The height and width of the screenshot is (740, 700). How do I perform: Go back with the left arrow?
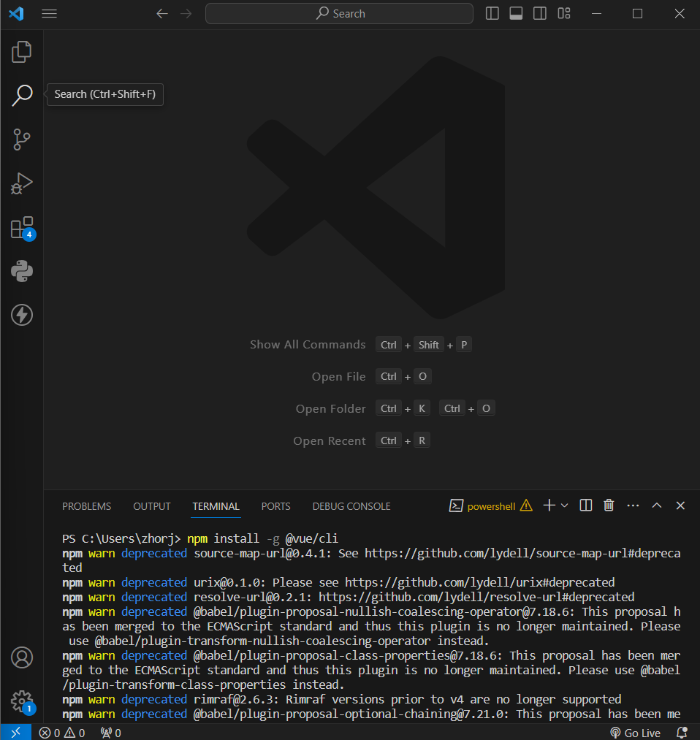pyautogui.click(x=162, y=14)
